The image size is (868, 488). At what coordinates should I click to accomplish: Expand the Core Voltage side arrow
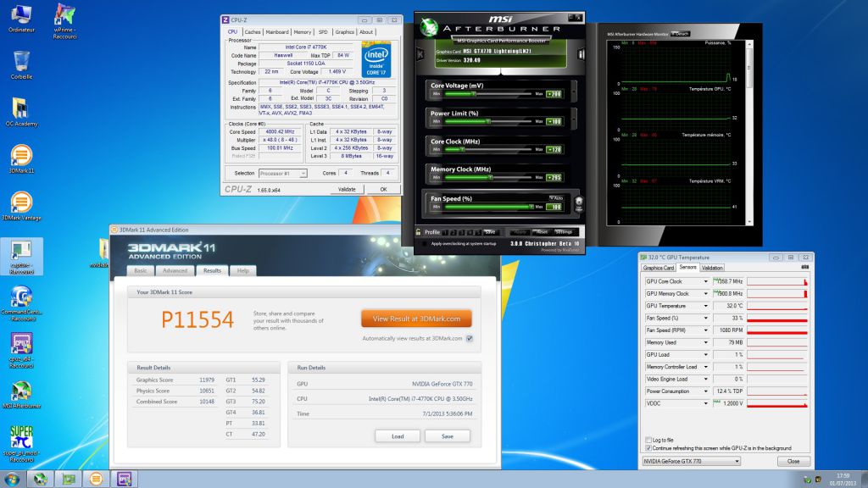click(574, 90)
